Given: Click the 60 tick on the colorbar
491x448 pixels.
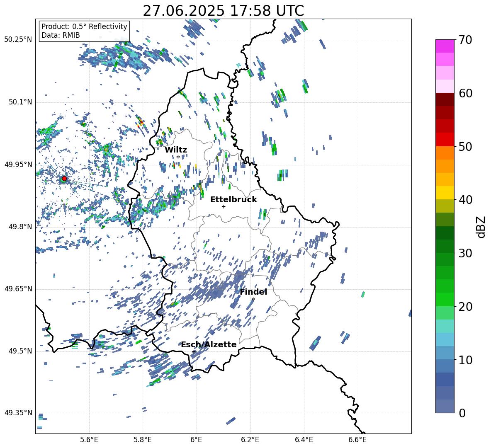Looking at the screenshot, I should pyautogui.click(x=465, y=93).
